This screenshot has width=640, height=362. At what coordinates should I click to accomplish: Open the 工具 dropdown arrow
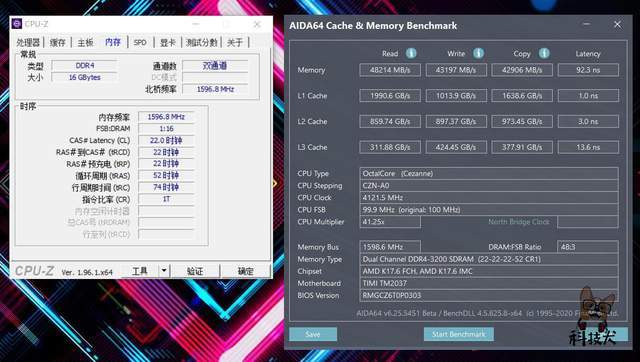[x=164, y=271]
